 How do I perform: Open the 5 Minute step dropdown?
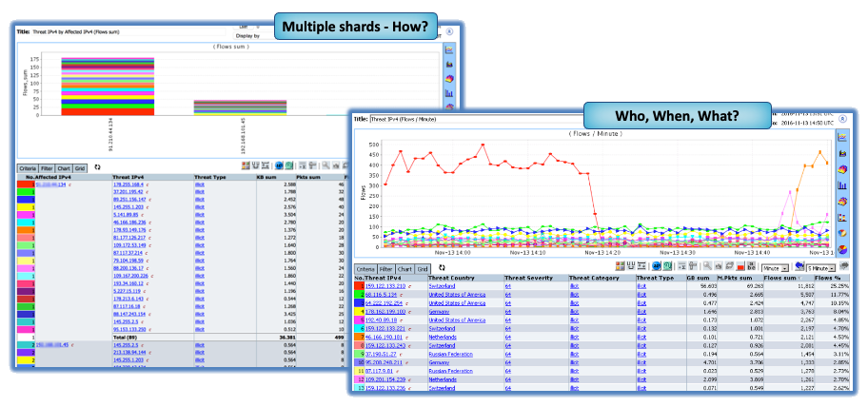(821, 267)
